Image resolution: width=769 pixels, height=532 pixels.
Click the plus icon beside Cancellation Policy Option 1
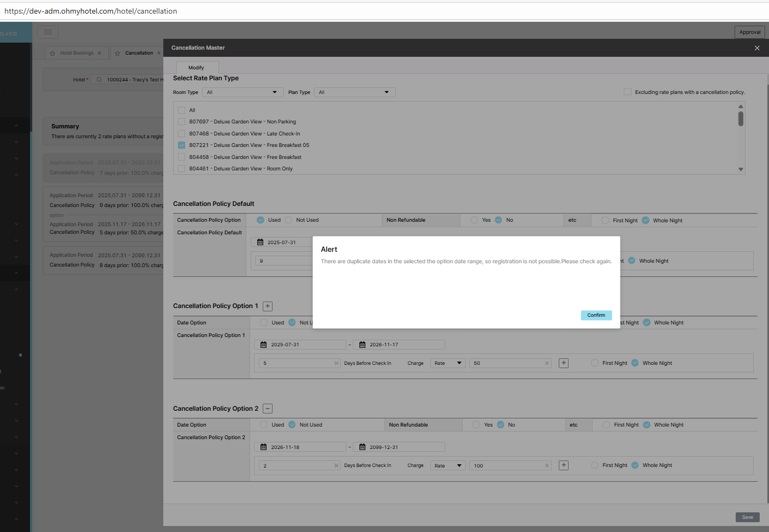pos(268,306)
